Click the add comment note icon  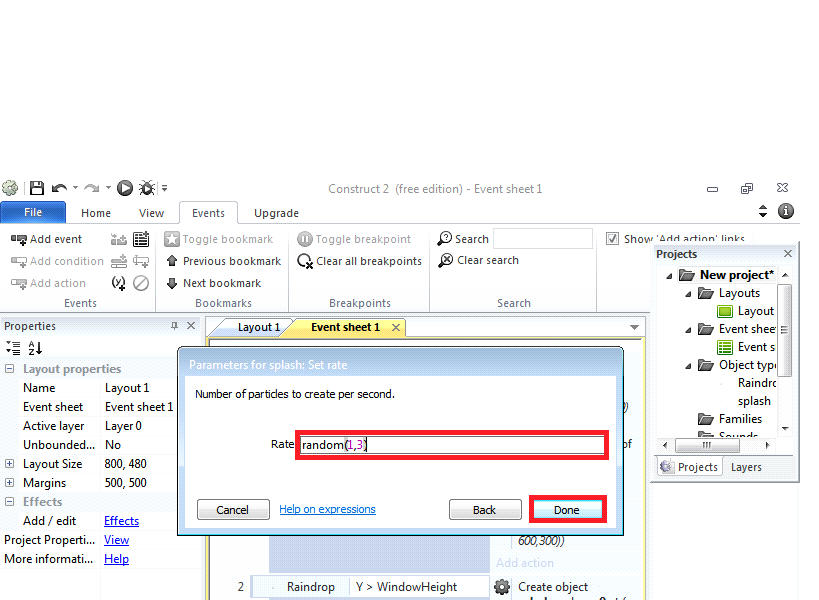click(x=141, y=239)
